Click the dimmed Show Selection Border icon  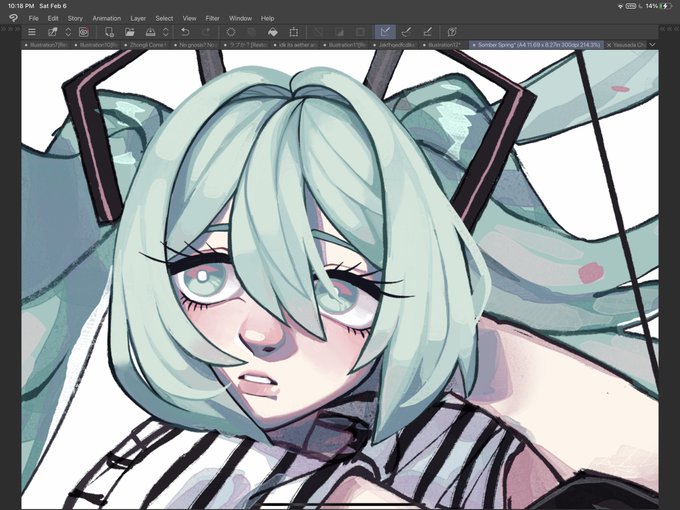[x=360, y=32]
